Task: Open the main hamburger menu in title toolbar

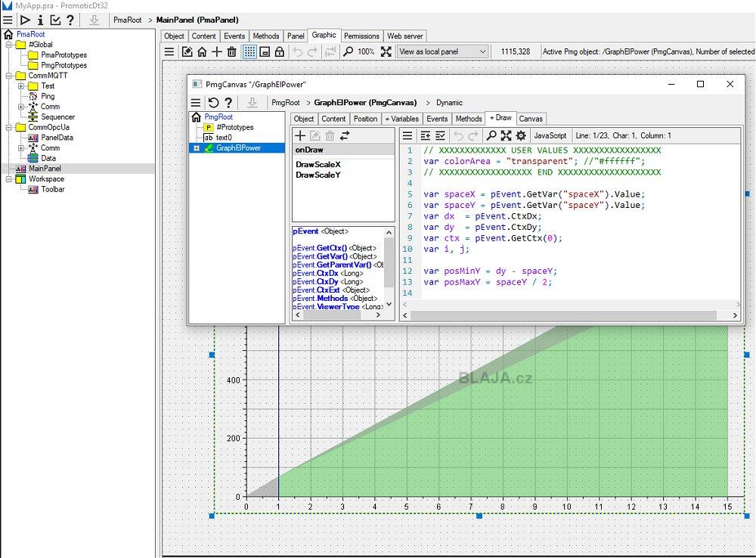Action: (8, 20)
